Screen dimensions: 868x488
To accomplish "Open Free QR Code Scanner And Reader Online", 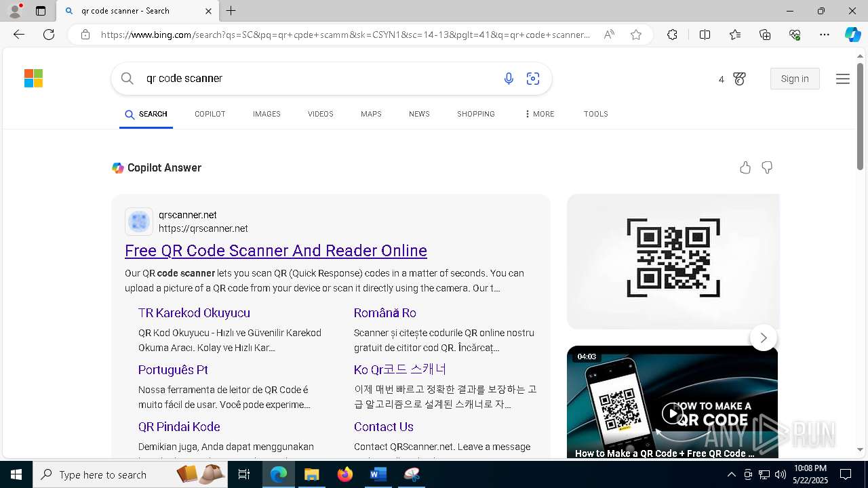I will tap(276, 251).
